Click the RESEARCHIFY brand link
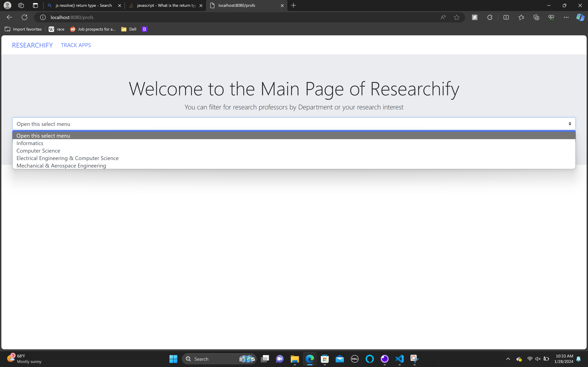Image resolution: width=588 pixels, height=367 pixels. pyautogui.click(x=32, y=45)
